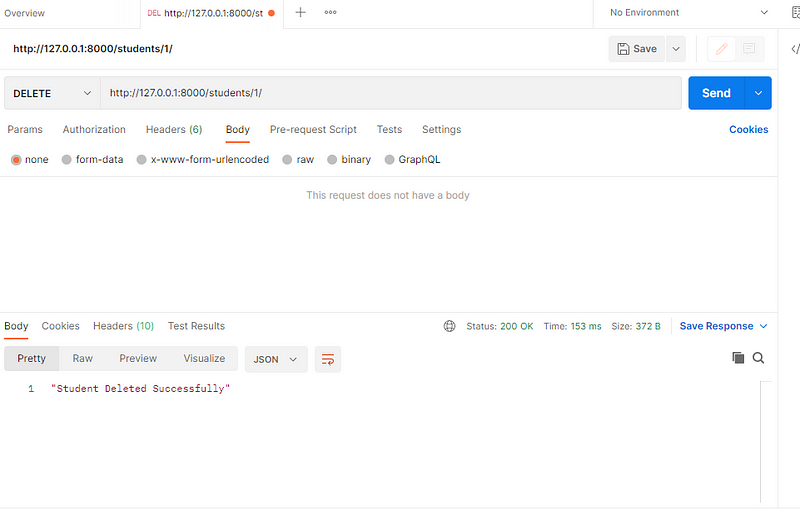The image size is (800, 509).
Task: Select the GraphQL body option
Action: click(x=412, y=160)
